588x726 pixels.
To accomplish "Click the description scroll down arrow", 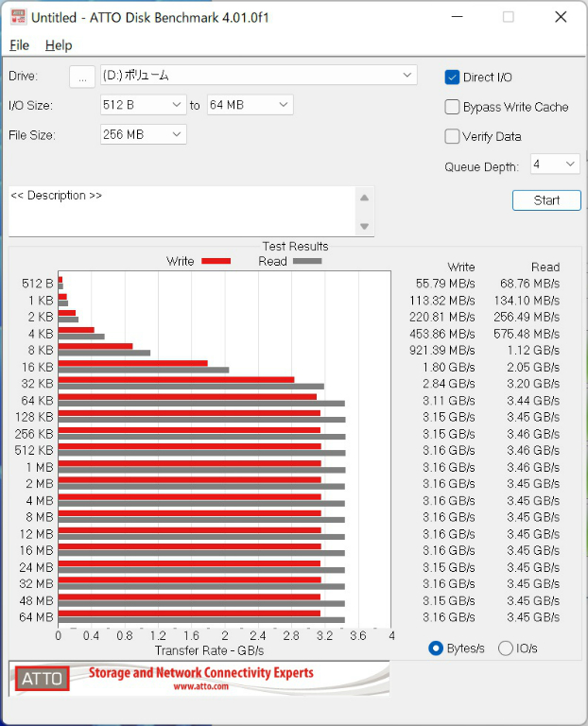I will pyautogui.click(x=364, y=227).
